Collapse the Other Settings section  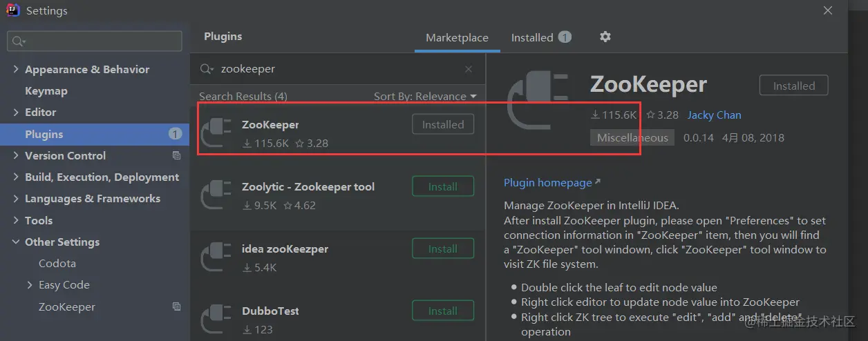tap(16, 242)
